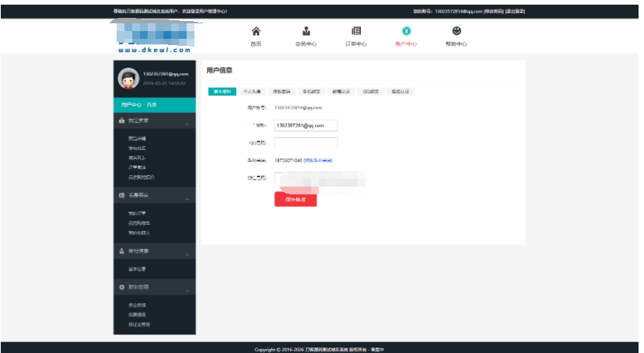Viewport: 644px width, 353px height.
Task: Open 订单中心 via its list icon
Action: click(x=356, y=31)
